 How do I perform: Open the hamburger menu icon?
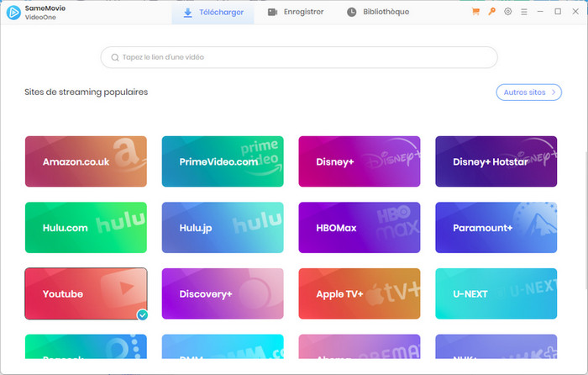[524, 12]
